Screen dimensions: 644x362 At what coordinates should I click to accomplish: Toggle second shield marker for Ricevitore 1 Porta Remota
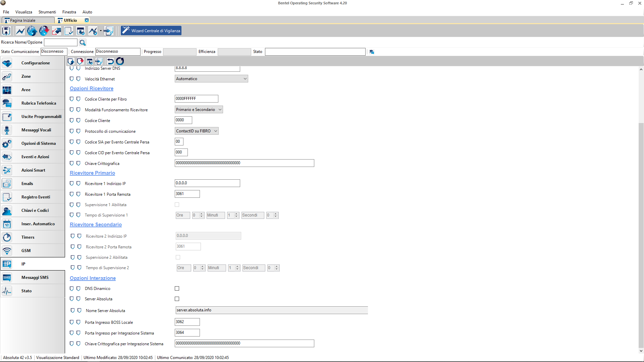[x=78, y=194]
